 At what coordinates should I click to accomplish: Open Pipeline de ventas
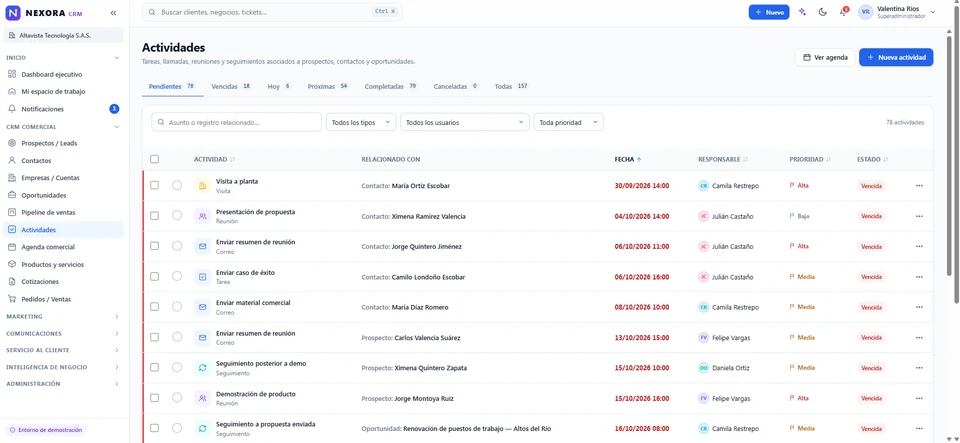tap(64, 212)
